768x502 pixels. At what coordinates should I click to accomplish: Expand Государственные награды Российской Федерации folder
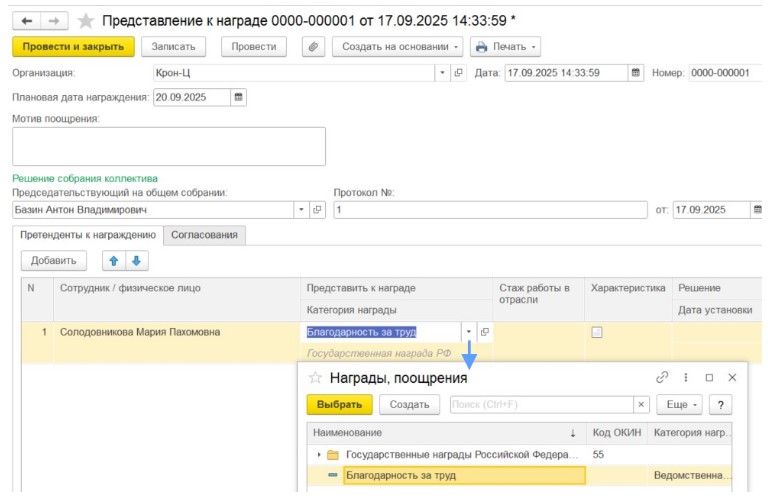tap(318, 454)
